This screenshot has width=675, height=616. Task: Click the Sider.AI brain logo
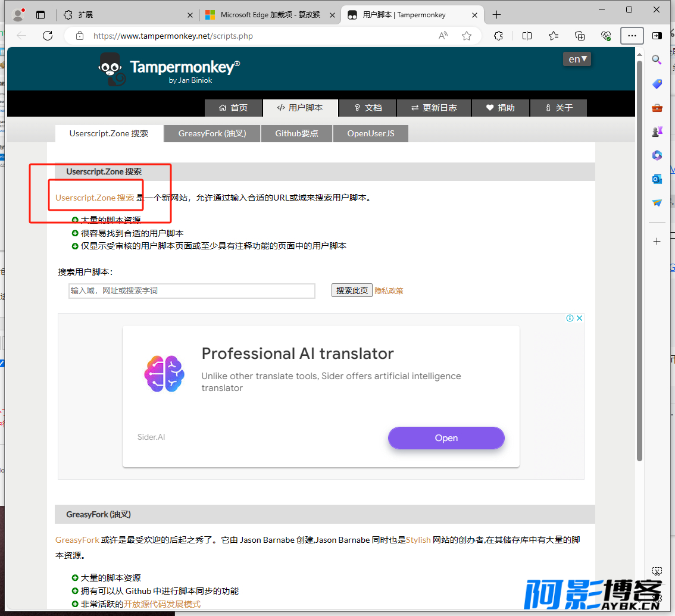click(x=164, y=374)
